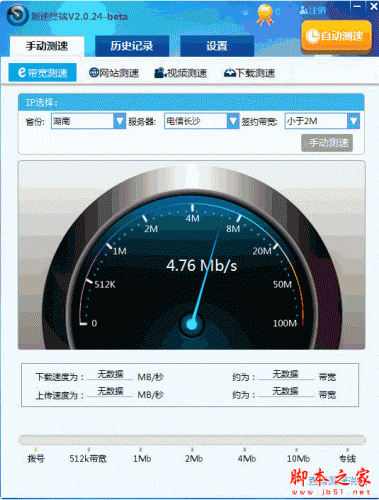This screenshot has width=379, height=500.
Task: Select 带宽测速 bandwidth test
Action: [x=43, y=72]
